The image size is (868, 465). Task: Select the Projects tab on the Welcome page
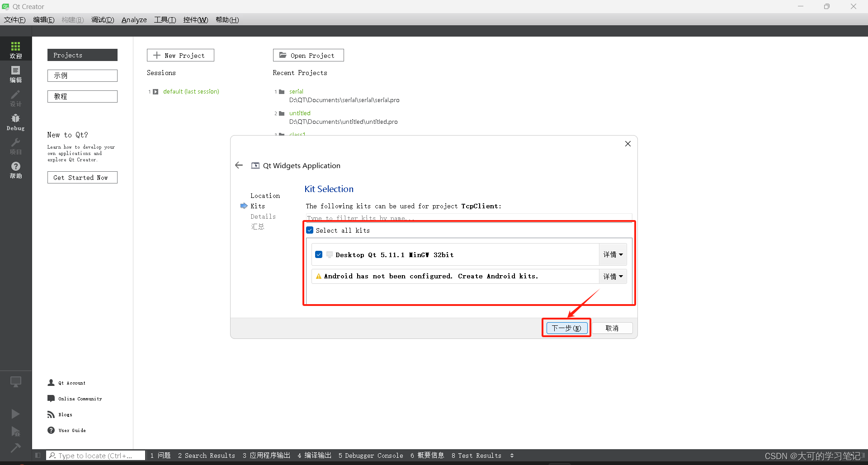pos(82,55)
